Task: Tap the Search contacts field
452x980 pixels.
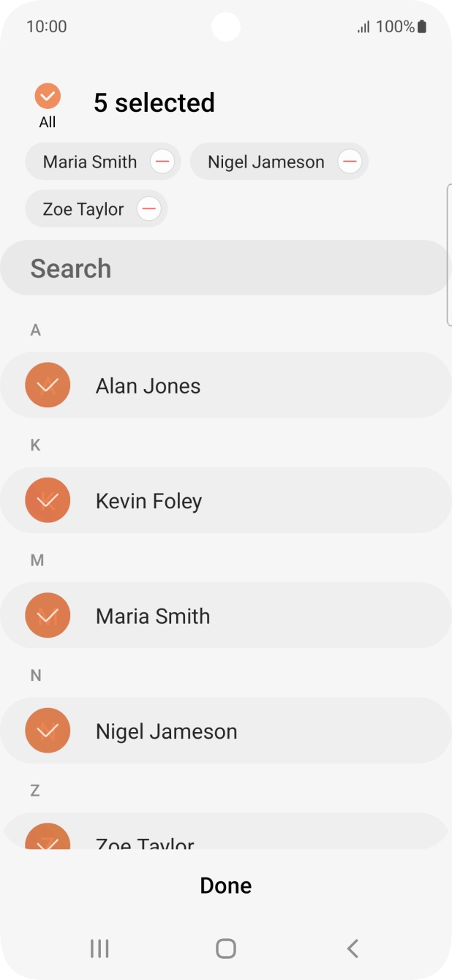Action: tap(223, 268)
